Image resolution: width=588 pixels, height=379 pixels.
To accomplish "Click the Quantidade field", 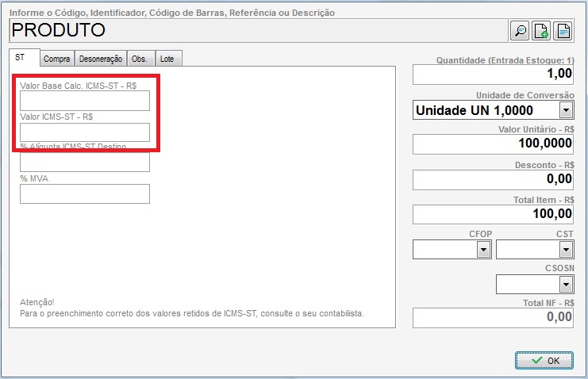I will coord(494,75).
